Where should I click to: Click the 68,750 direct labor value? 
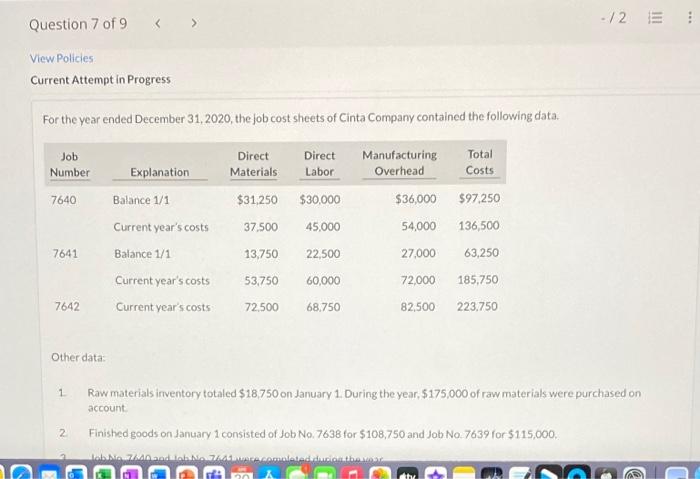tap(323, 307)
